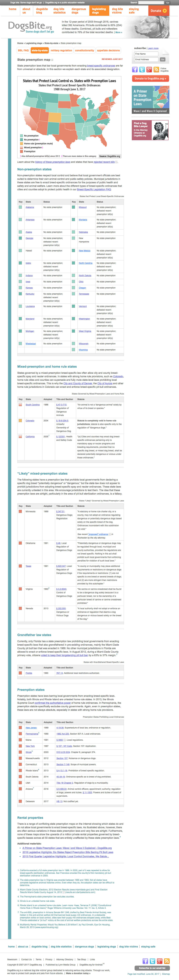Switch to the constitutionality tab
This screenshot has height=980, width=179.
click(x=84, y=50)
